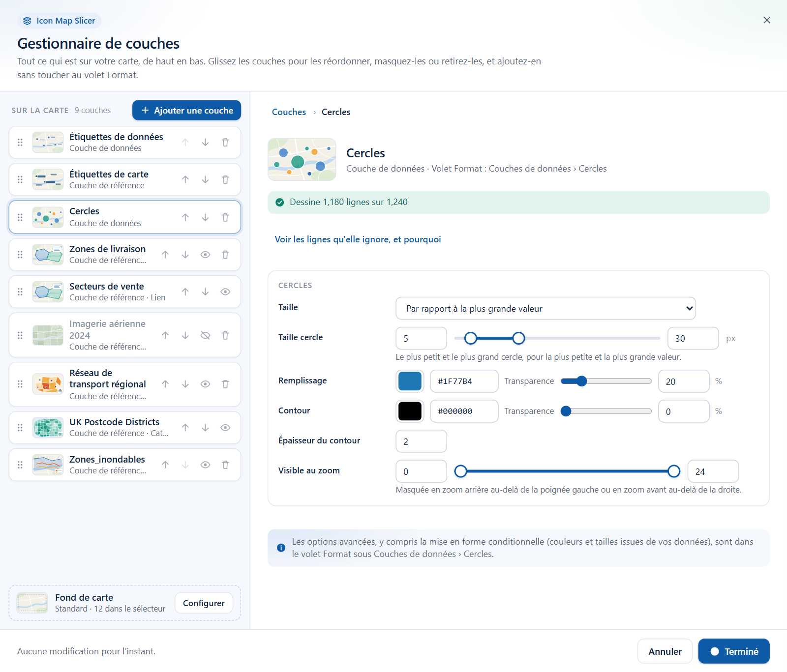Click the Épaisseur du contour field

(x=421, y=441)
